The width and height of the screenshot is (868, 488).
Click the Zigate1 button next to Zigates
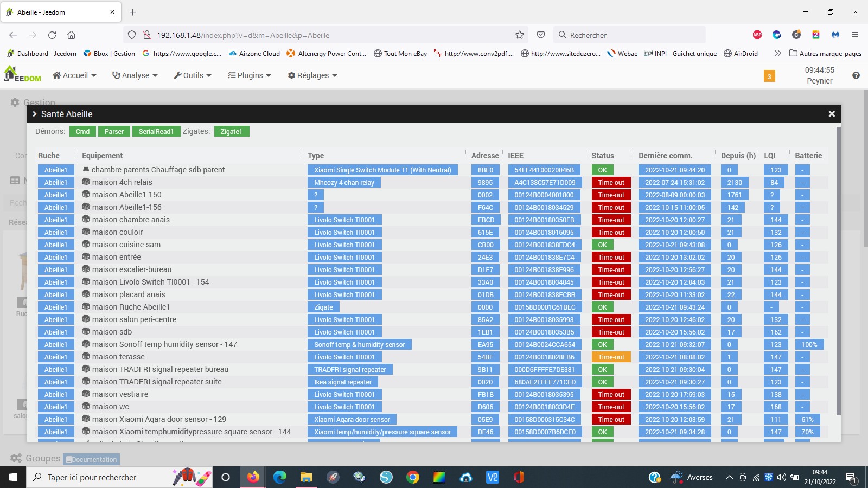click(232, 131)
